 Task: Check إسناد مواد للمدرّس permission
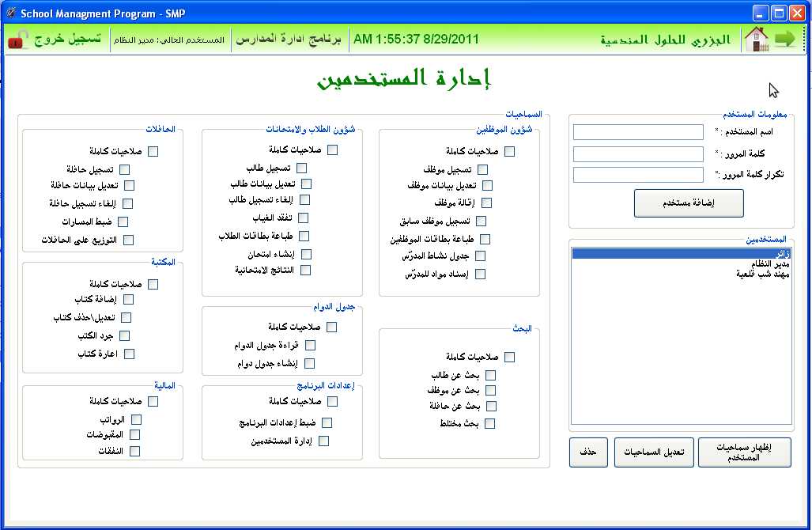click(480, 274)
